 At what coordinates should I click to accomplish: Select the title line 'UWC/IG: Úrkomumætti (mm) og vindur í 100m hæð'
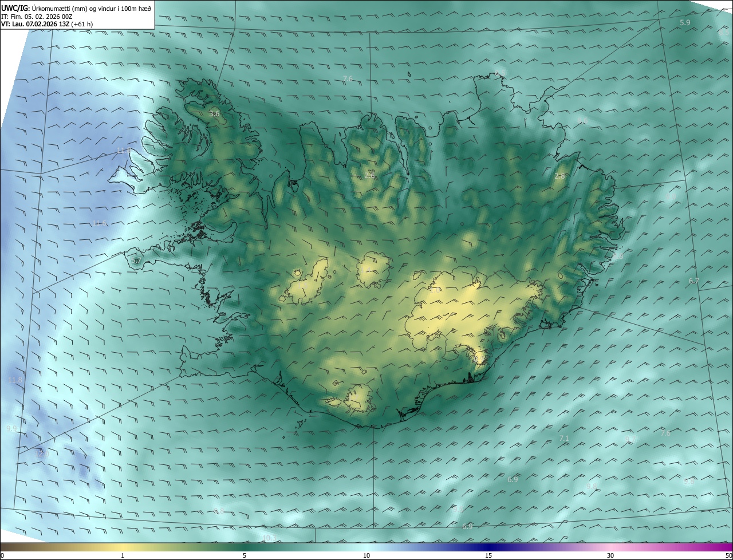76,8
